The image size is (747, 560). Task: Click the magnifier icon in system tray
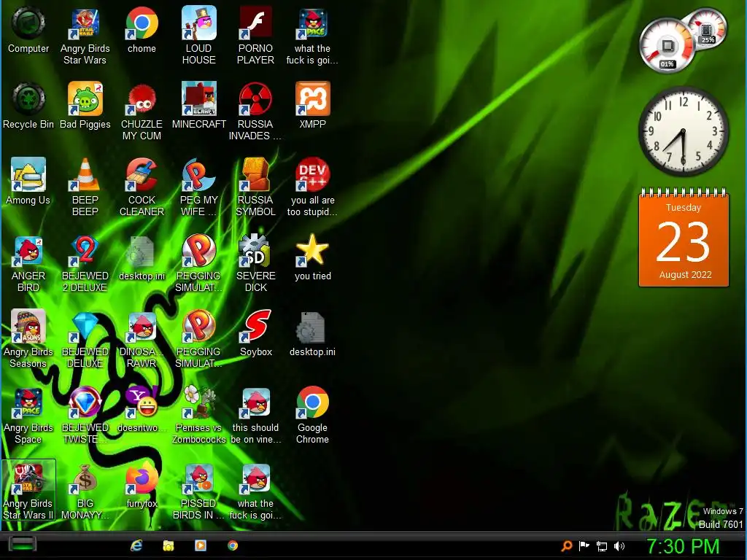(x=566, y=545)
